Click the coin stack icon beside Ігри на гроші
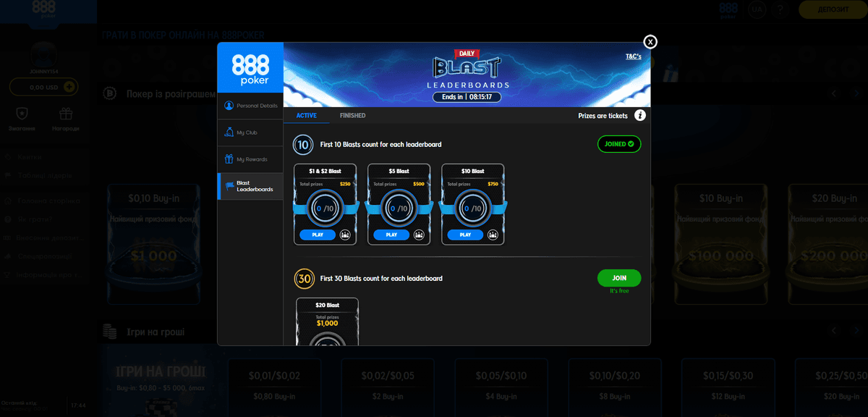This screenshot has width=868, height=417. pyautogui.click(x=110, y=332)
